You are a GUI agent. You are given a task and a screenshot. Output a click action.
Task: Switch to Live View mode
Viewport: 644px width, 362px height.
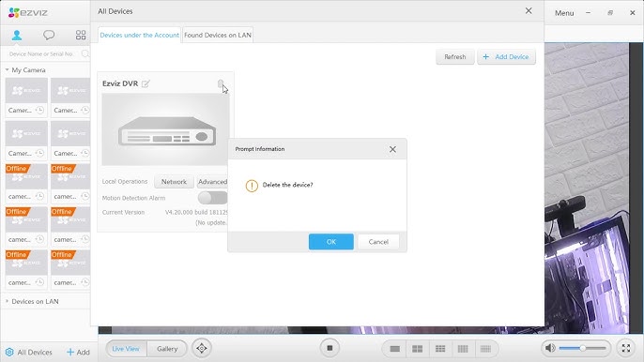(x=126, y=349)
